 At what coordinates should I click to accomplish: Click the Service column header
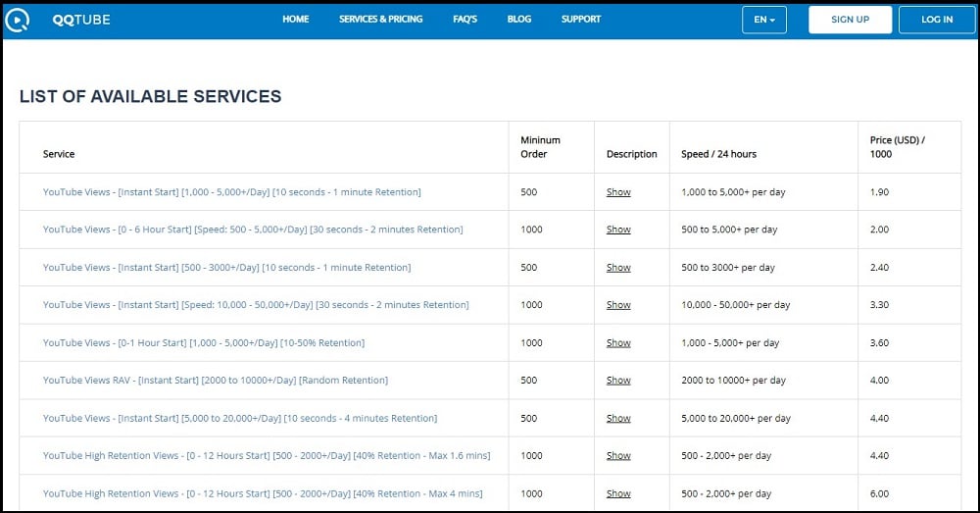pyautogui.click(x=59, y=154)
